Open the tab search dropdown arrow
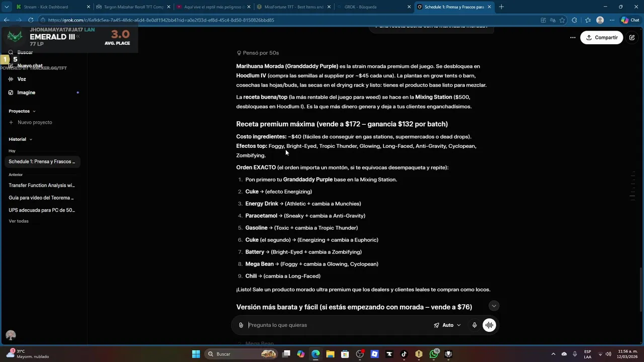This screenshot has width=644, height=362. 7,7
